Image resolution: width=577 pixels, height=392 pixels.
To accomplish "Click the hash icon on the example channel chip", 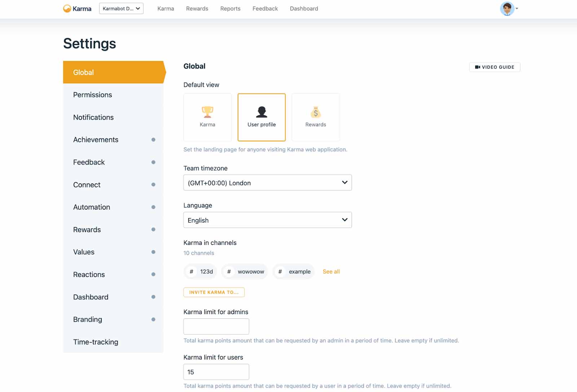I will tap(280, 272).
